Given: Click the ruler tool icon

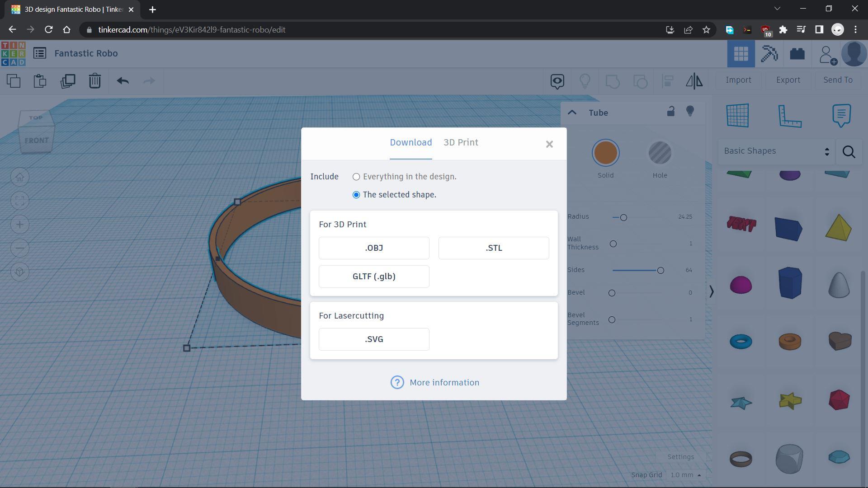Looking at the screenshot, I should coord(790,116).
